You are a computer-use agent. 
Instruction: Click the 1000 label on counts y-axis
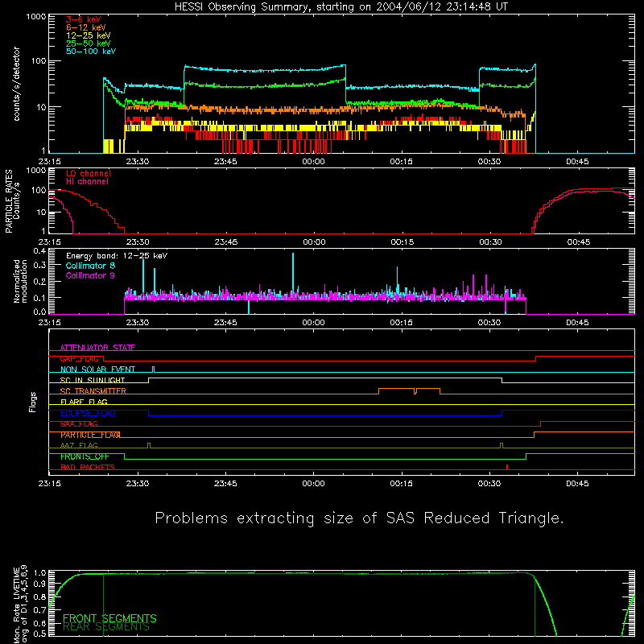[x=36, y=17]
